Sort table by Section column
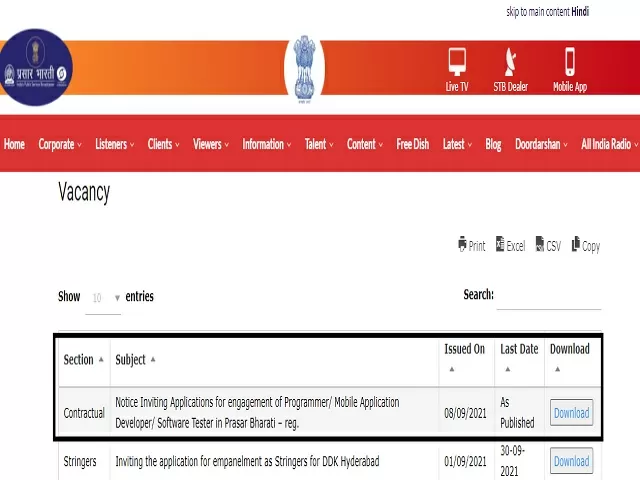 [84, 359]
